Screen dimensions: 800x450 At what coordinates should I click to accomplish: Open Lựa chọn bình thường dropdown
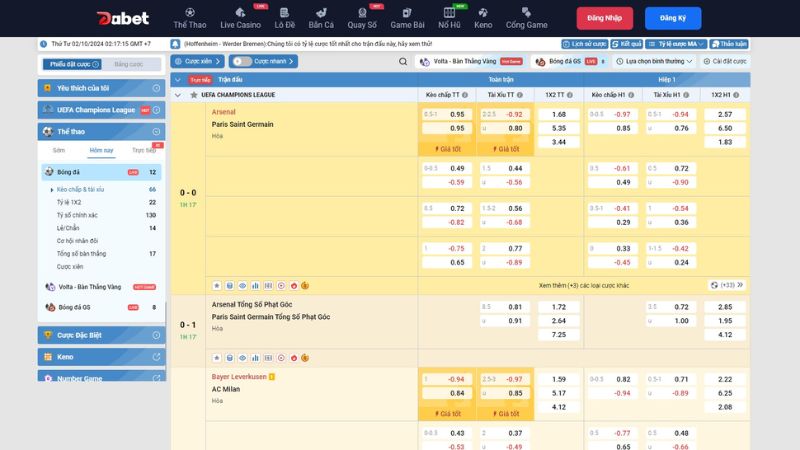[655, 61]
